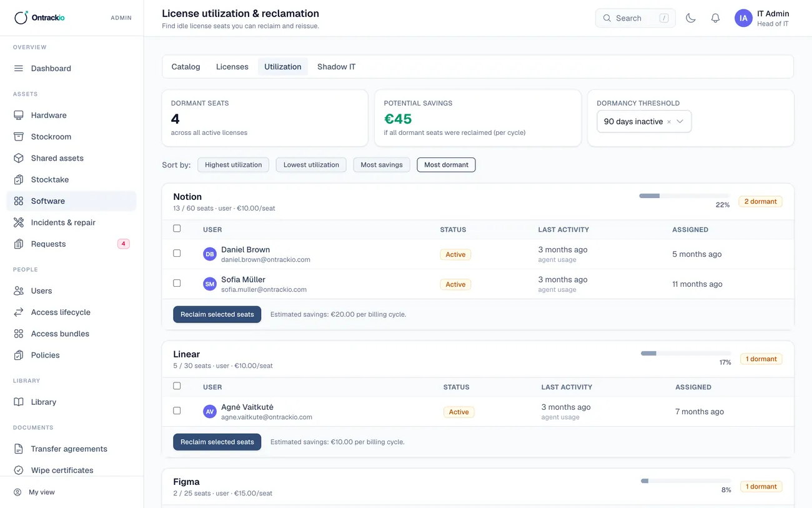Click the Shared assets cube icon
This screenshot has width=812, height=508.
point(19,158)
